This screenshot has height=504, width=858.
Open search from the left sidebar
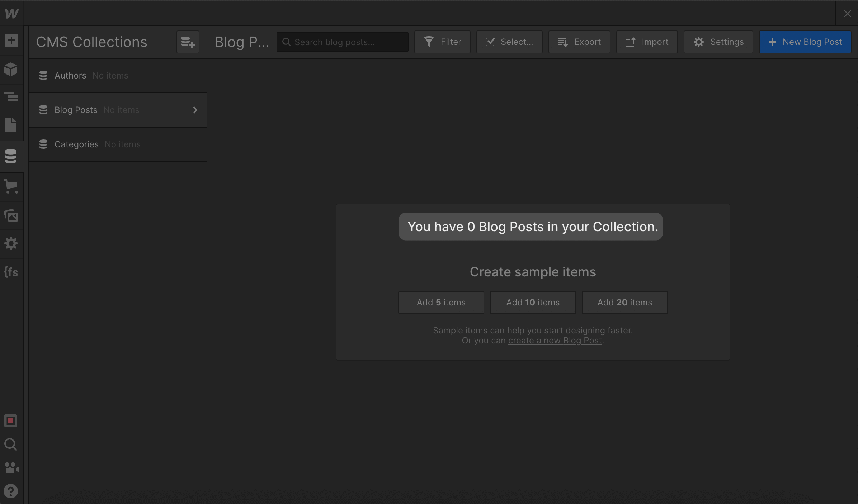pos(10,444)
